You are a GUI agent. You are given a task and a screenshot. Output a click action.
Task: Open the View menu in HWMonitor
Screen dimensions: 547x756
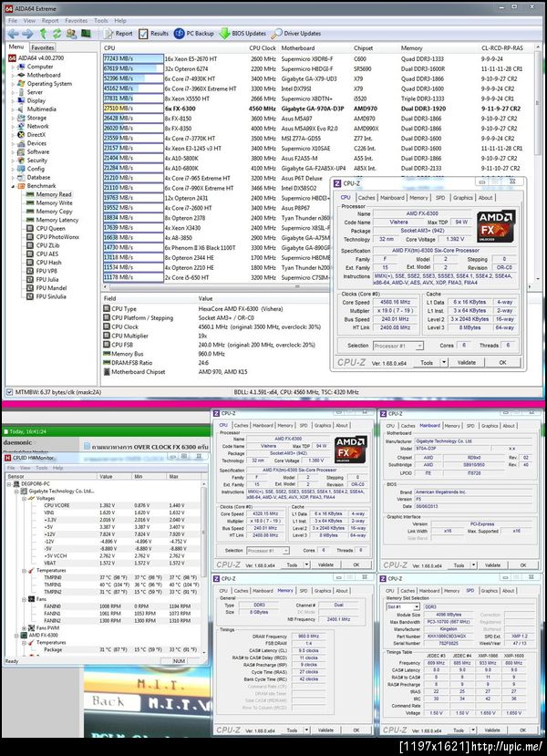click(x=25, y=468)
